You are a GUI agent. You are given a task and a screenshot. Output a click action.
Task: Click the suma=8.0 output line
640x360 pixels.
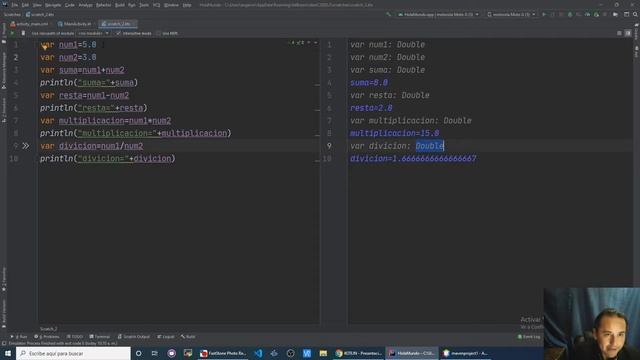[369, 82]
